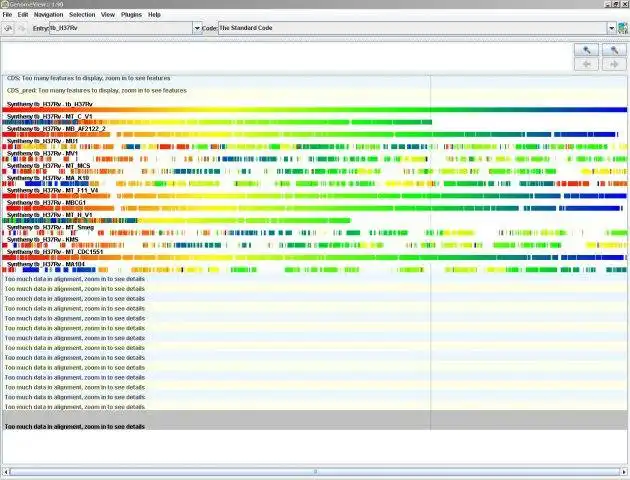Click the greyed right arrow navigation button

(614, 64)
